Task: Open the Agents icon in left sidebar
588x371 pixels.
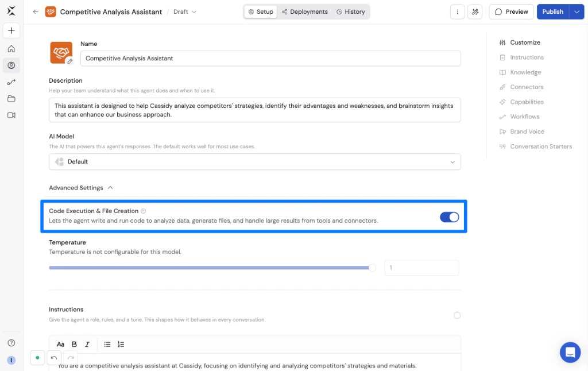Action: [11, 65]
